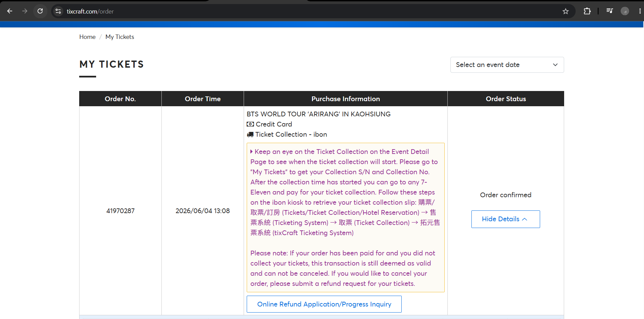This screenshot has height=319, width=644.
Task: Open site information icon in address bar
Action: (58, 11)
